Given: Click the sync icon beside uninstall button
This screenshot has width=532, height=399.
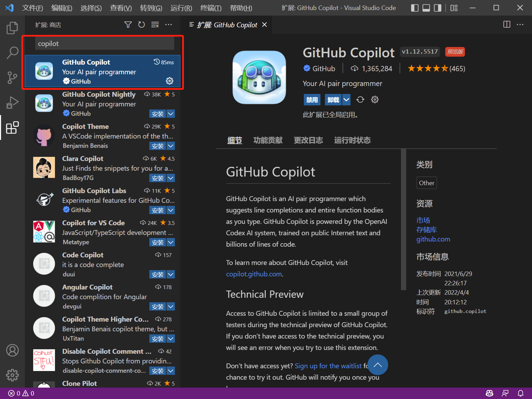Looking at the screenshot, I should (360, 100).
